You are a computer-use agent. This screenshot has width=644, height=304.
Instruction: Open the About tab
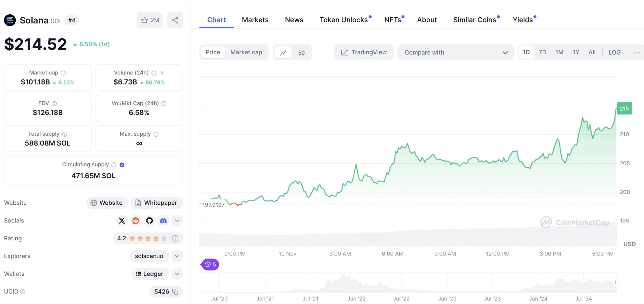427,20
